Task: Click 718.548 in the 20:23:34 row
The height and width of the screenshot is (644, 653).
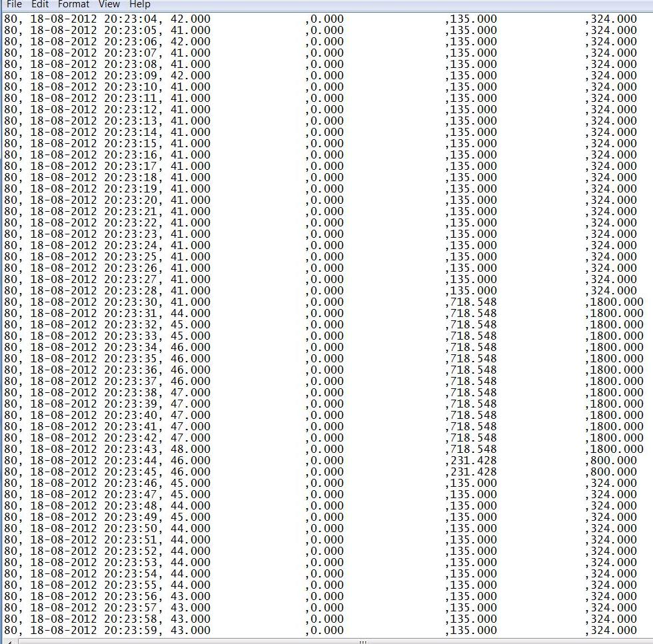Action: pyautogui.click(x=474, y=347)
